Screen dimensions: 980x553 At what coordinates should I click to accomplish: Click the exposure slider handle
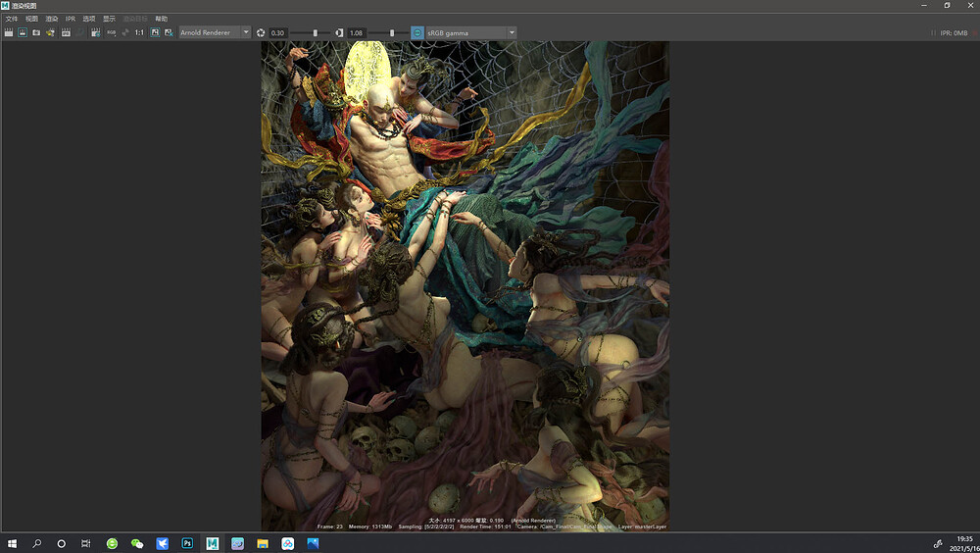315,32
